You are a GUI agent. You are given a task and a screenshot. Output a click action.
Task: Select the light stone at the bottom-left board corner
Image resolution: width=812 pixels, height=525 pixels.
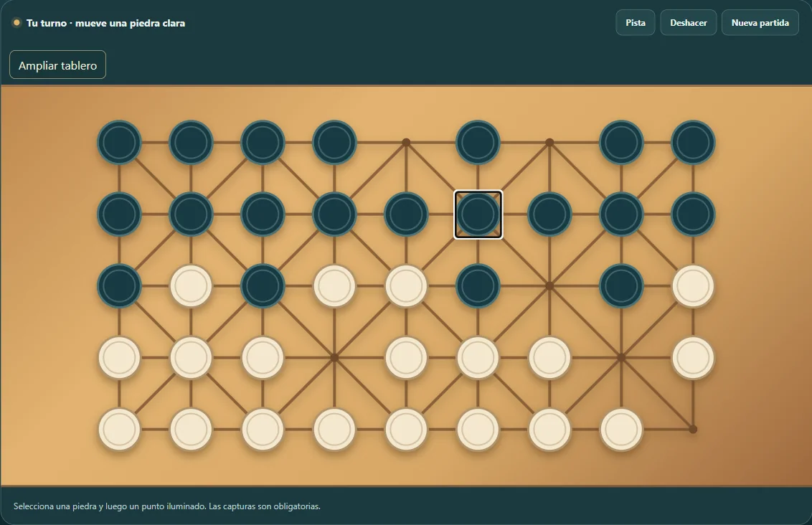[x=120, y=429]
